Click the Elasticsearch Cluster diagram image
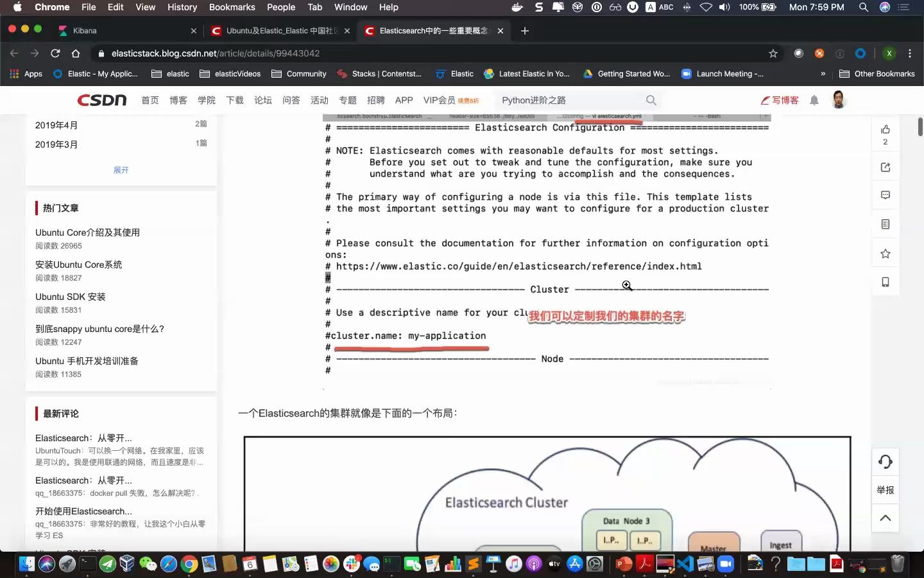924x578 pixels. pyautogui.click(x=547, y=493)
